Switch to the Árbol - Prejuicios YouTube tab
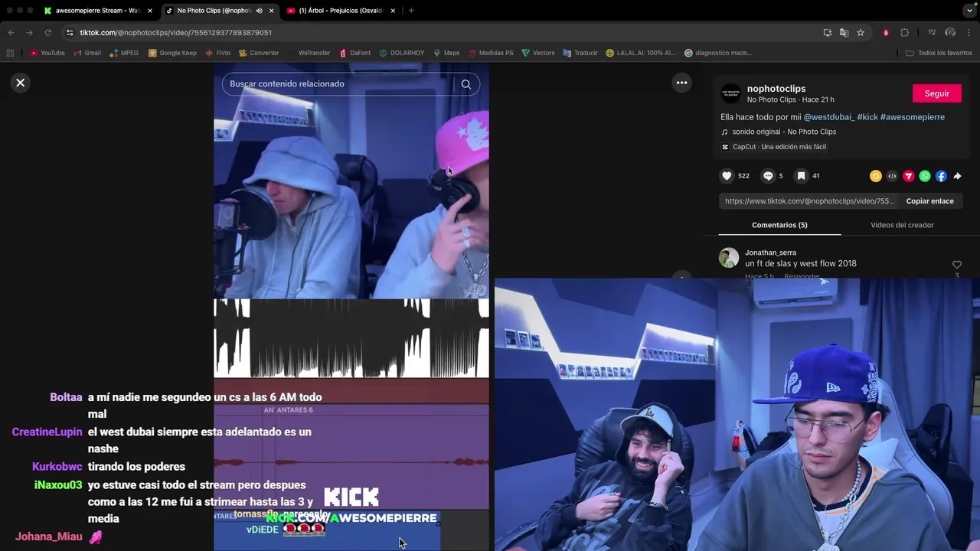This screenshot has width=980, height=551. click(341, 11)
